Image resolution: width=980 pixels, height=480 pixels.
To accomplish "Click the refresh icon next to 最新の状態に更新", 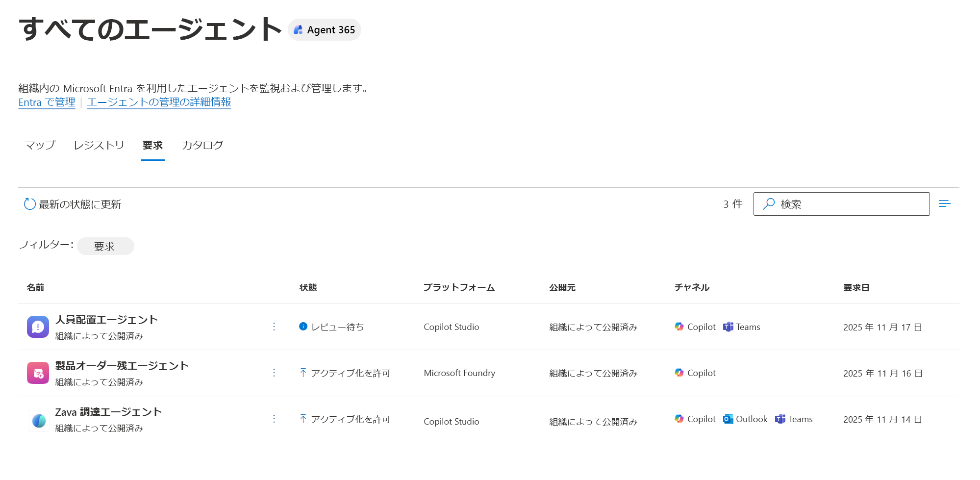I will [x=30, y=204].
